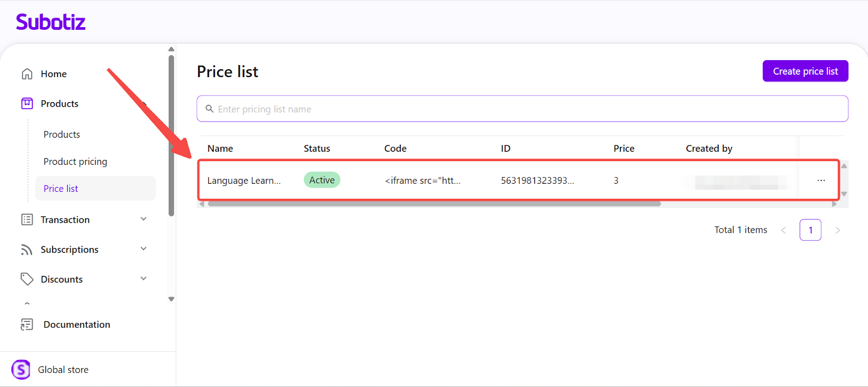Viewport: 868px width, 387px height.
Task: Click the Create price list button
Action: pos(805,71)
